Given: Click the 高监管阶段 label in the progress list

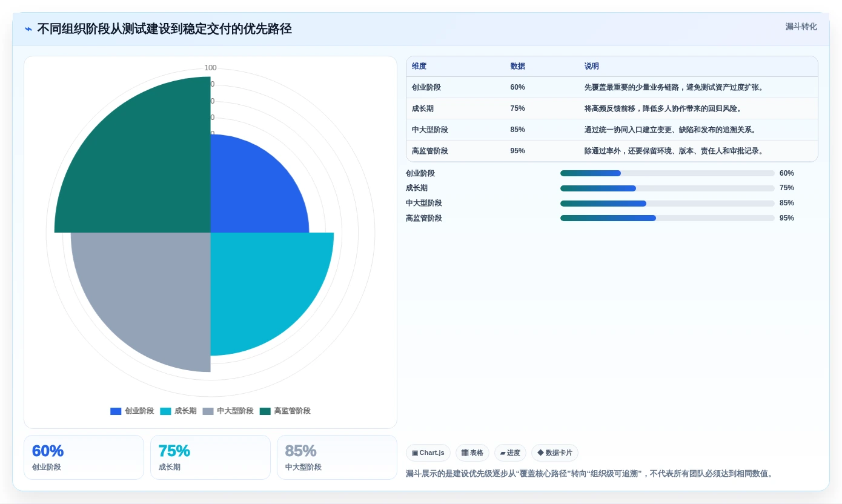Looking at the screenshot, I should coord(424,218).
